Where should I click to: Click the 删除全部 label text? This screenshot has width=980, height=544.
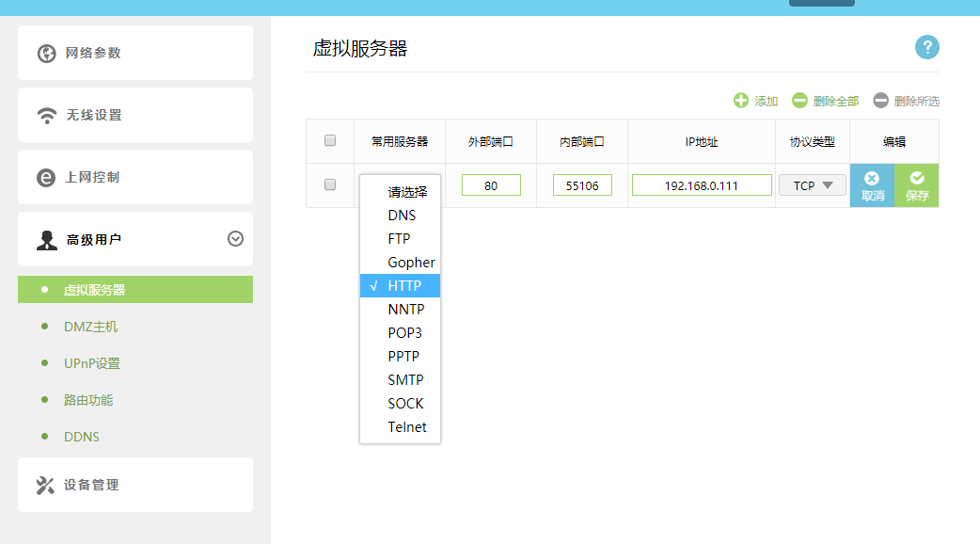pos(835,102)
